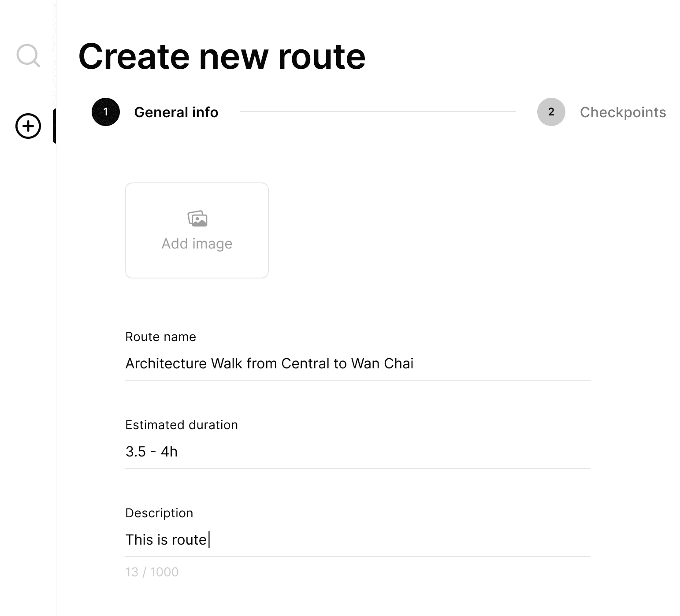Image resolution: width=680 pixels, height=616 pixels.
Task: Select the step 1 circle
Action: pyautogui.click(x=106, y=112)
